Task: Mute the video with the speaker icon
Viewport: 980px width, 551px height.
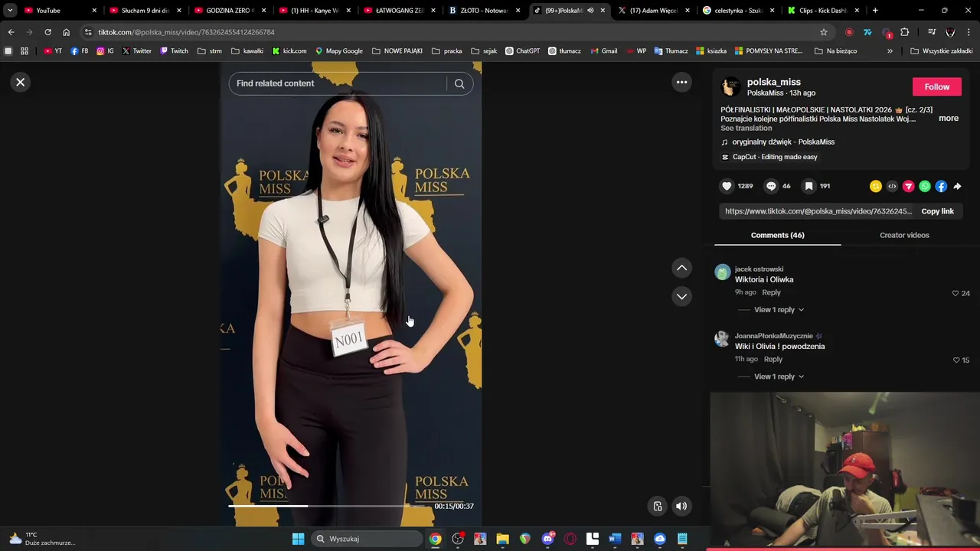Action: (x=681, y=506)
